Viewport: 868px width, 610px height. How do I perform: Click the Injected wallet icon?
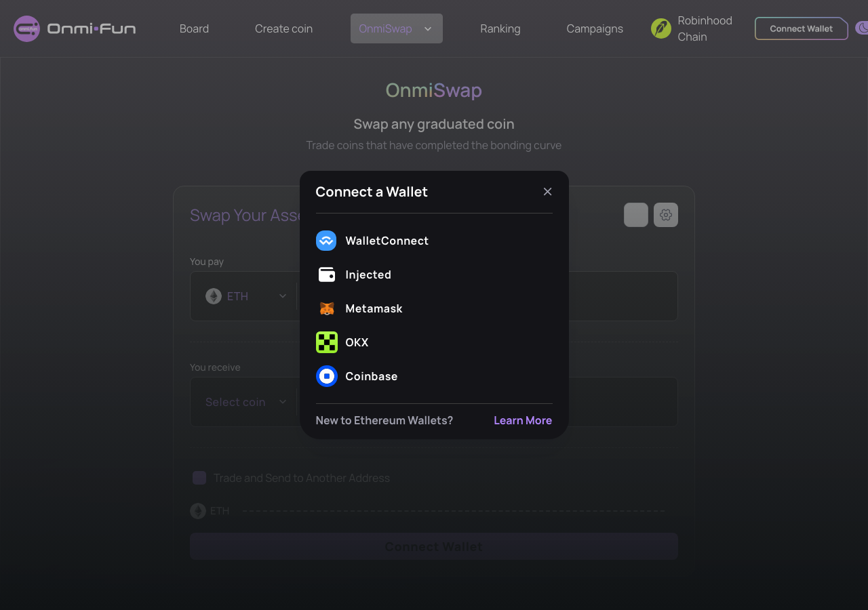pyautogui.click(x=326, y=274)
